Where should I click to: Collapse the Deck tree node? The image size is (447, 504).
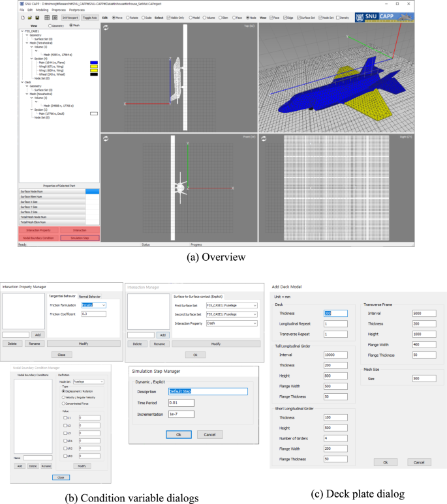22,82
